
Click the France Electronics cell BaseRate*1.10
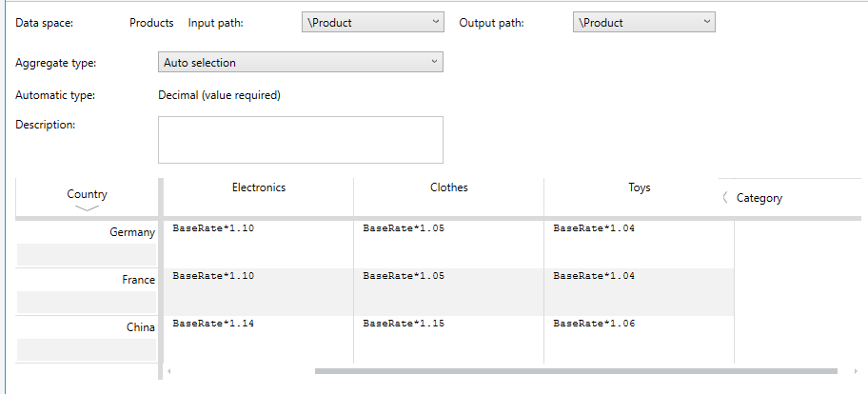[x=259, y=292]
